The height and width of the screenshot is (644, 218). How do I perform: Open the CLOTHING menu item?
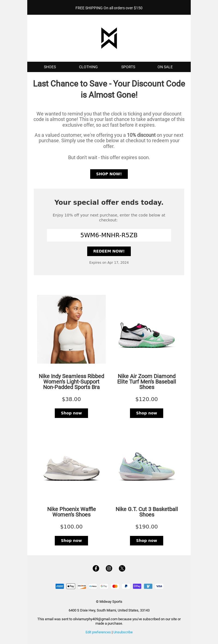click(88, 67)
